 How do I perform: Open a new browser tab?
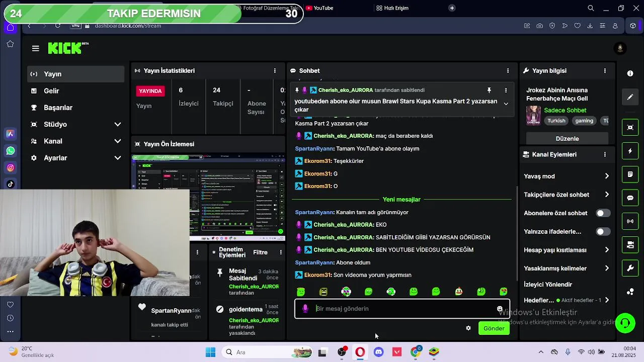[x=452, y=8]
